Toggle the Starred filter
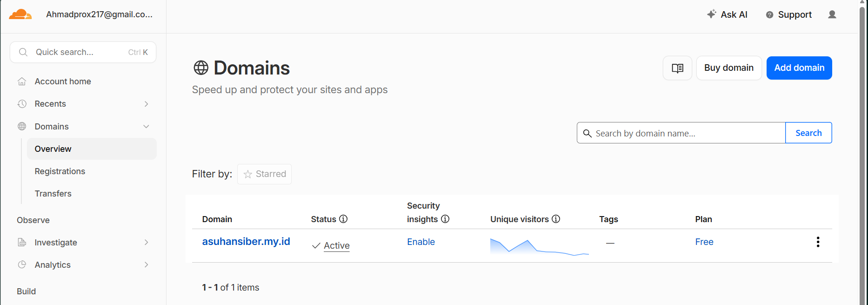 (x=264, y=174)
